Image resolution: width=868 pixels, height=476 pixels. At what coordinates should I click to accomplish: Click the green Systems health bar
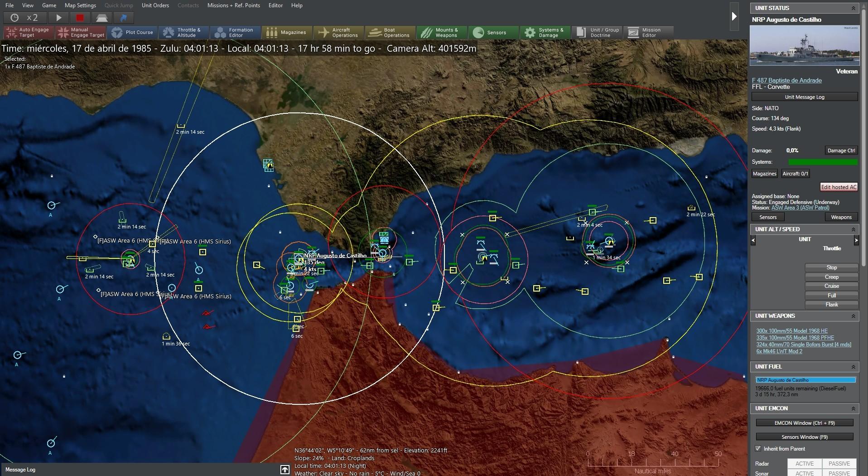pyautogui.click(x=823, y=162)
